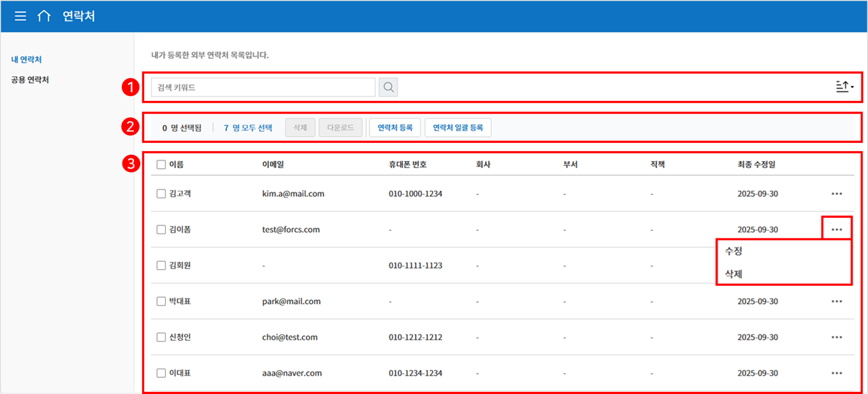Open more options for 김고객 row
The image size is (868, 394).
coord(837,194)
